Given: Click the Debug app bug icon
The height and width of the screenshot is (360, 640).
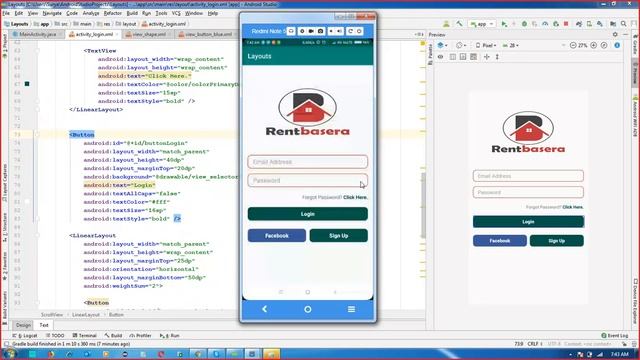Looking at the screenshot, I should coord(524,24).
